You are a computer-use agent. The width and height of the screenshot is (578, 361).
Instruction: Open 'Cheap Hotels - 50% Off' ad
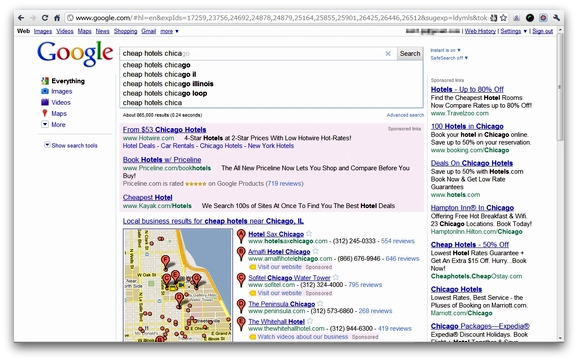pos(470,244)
